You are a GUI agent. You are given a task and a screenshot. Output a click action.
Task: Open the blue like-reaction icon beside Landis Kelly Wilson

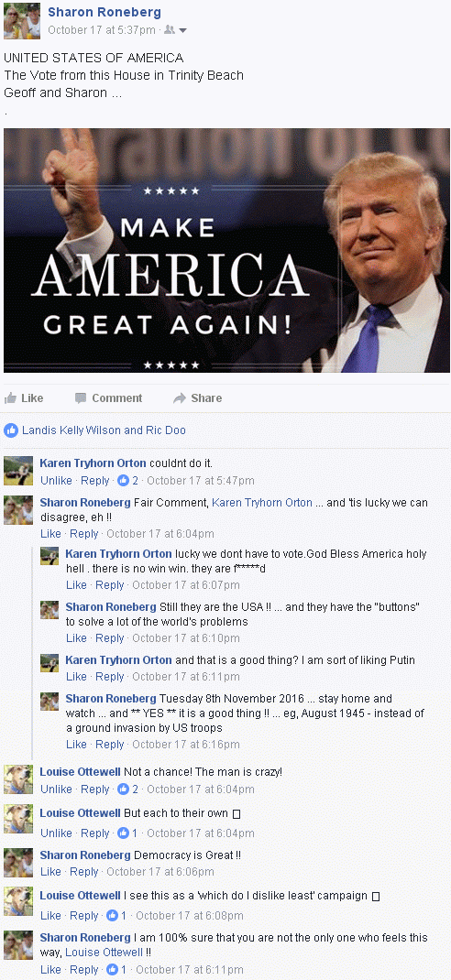(x=11, y=430)
